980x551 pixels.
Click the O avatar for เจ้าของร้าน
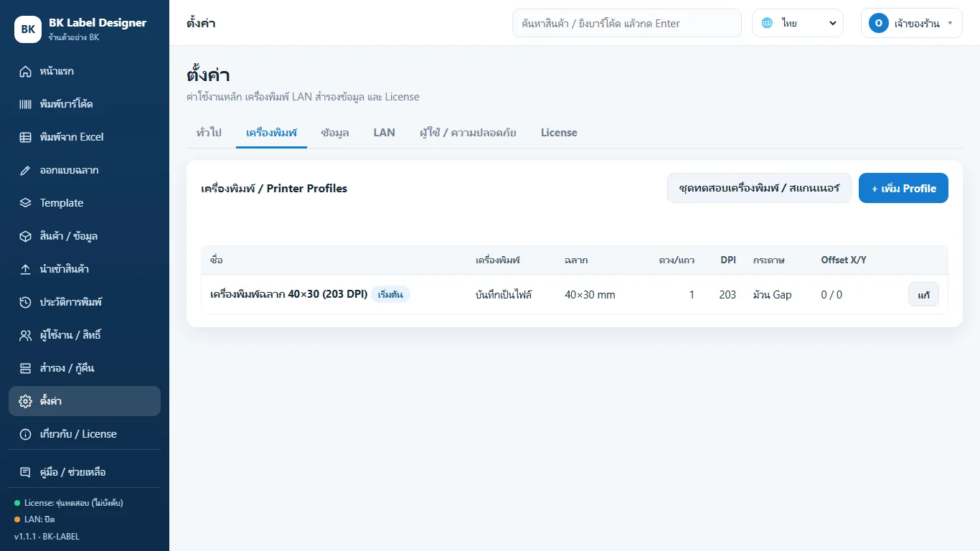click(x=878, y=23)
